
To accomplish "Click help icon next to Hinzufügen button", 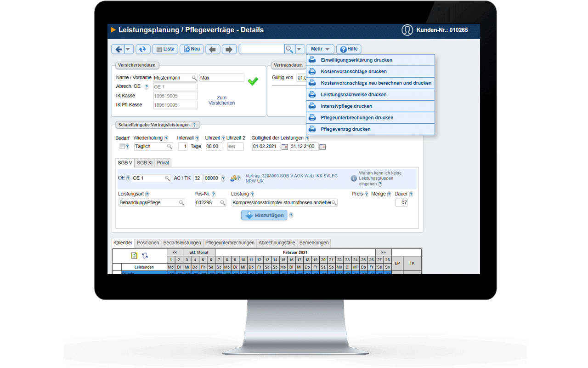I will [291, 215].
